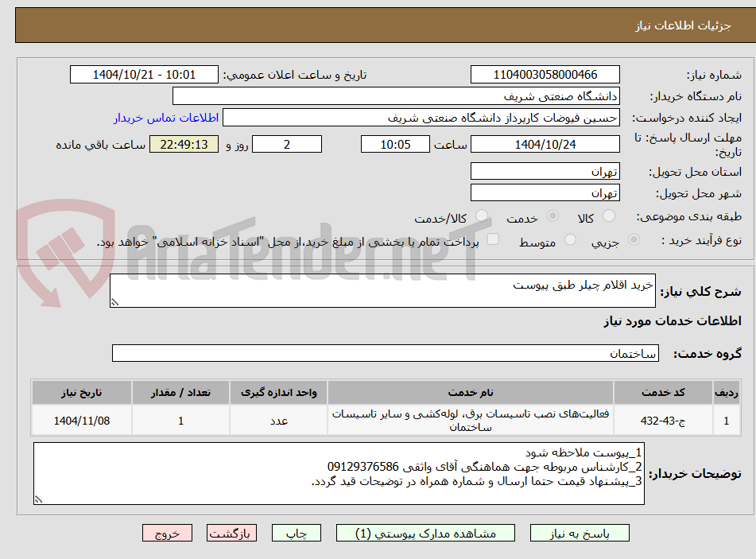Click unit cell 'عدد'

coord(279,421)
